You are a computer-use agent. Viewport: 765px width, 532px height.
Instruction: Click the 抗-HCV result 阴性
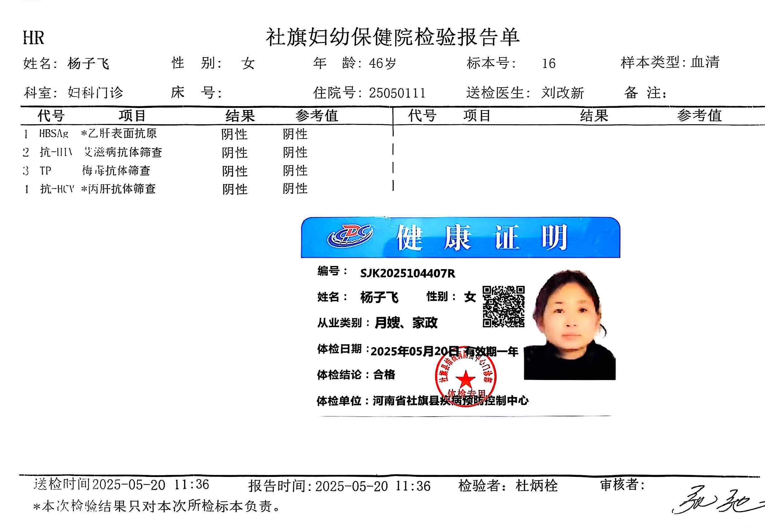coord(235,189)
